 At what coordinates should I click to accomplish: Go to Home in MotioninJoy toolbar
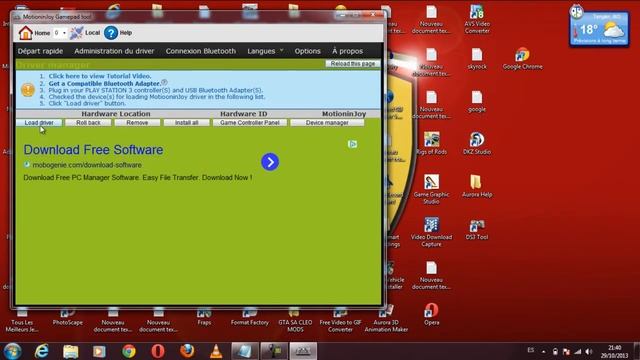[34, 33]
